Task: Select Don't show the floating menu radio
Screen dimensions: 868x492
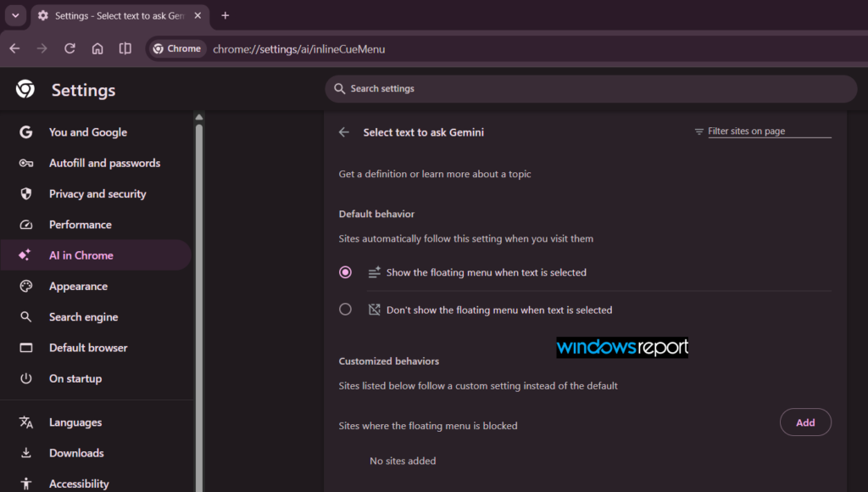Action: [x=346, y=309]
